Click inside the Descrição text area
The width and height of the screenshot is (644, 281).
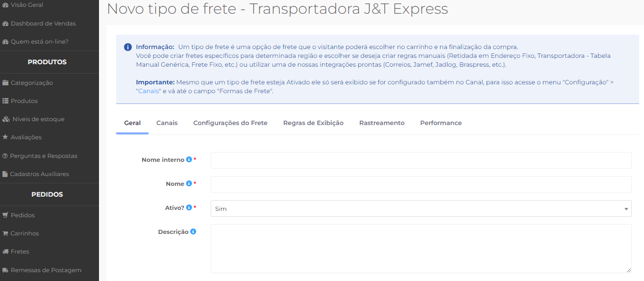click(x=421, y=249)
